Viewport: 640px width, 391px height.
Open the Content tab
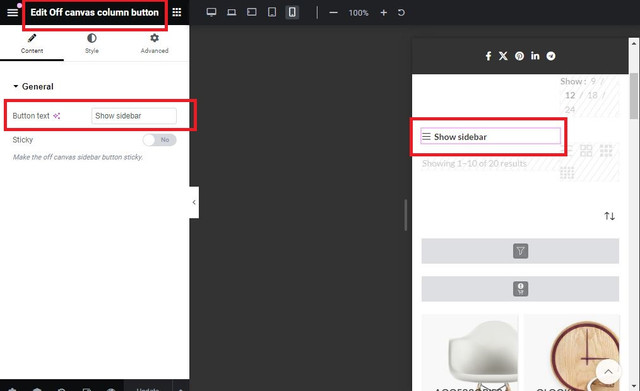[x=32, y=44]
